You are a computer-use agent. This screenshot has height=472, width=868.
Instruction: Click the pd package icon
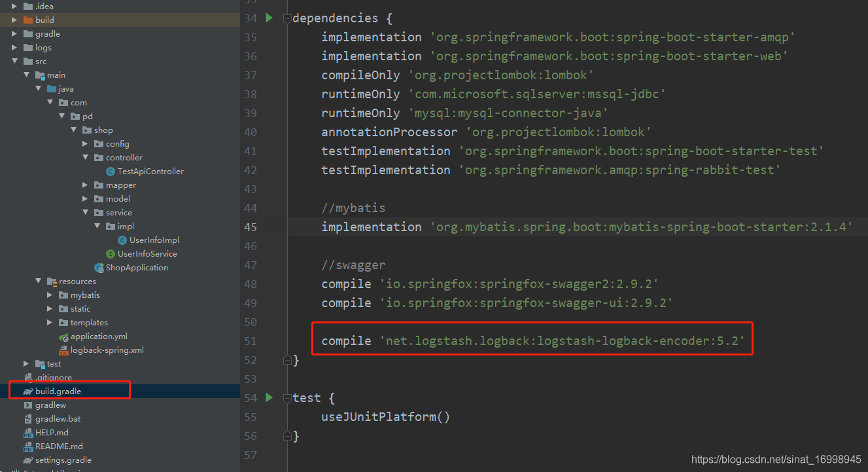pos(75,116)
